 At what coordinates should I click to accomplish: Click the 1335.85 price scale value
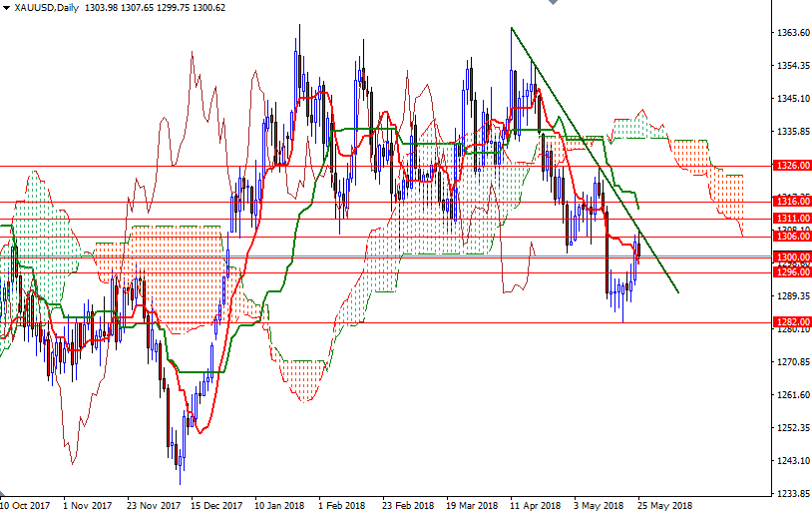click(793, 132)
